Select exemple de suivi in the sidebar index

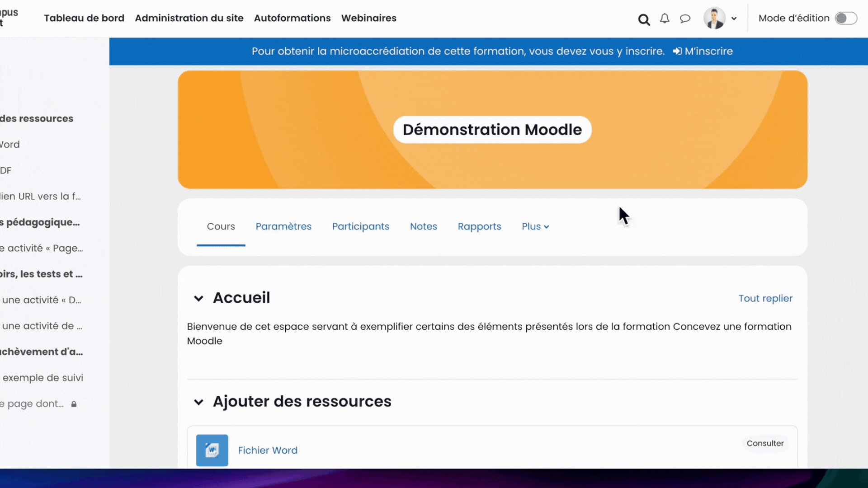click(x=43, y=378)
